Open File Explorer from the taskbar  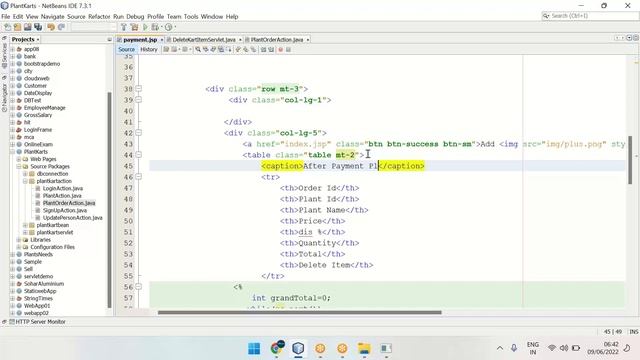[x=364, y=348]
